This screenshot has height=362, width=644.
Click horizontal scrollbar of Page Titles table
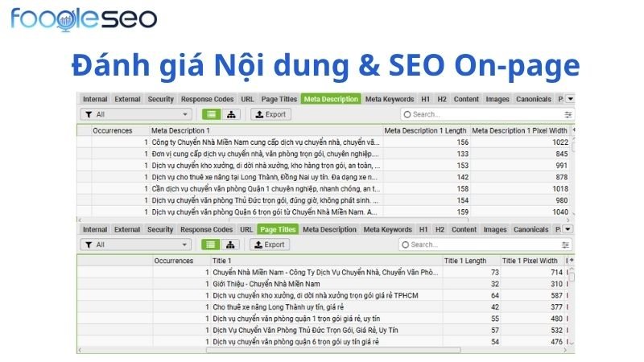(x=333, y=350)
